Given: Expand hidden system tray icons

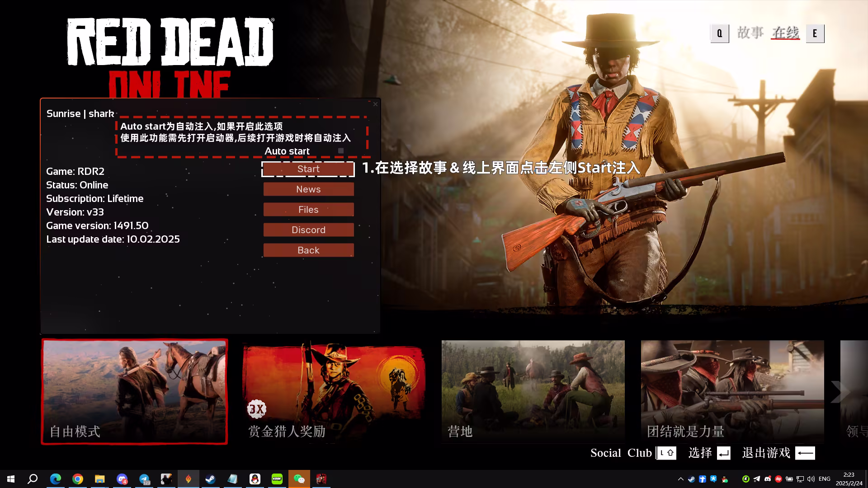Looking at the screenshot, I should (680, 479).
